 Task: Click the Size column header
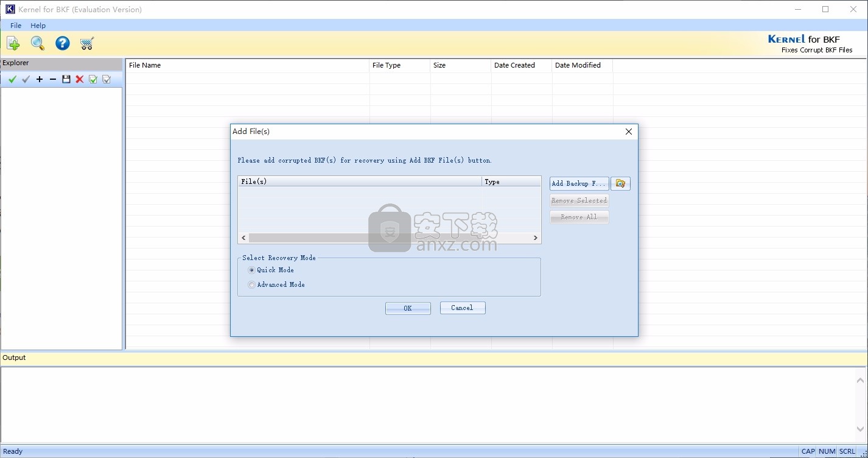pos(461,65)
